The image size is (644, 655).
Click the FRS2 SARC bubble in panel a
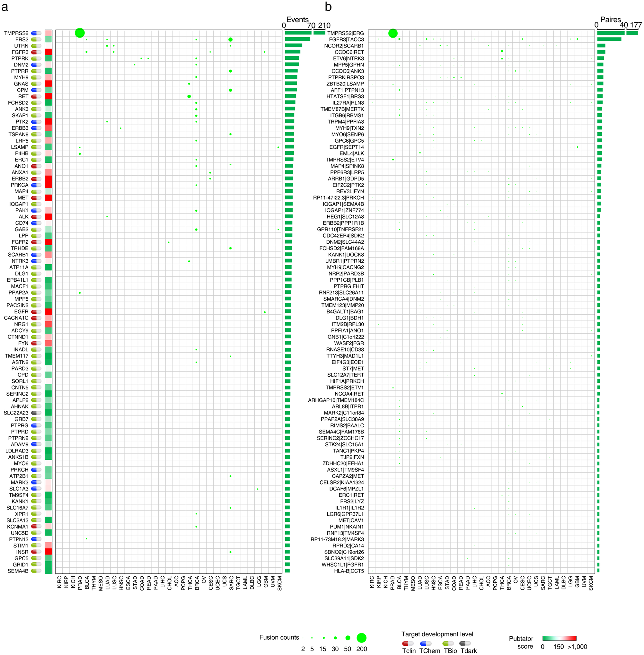coord(230,39)
